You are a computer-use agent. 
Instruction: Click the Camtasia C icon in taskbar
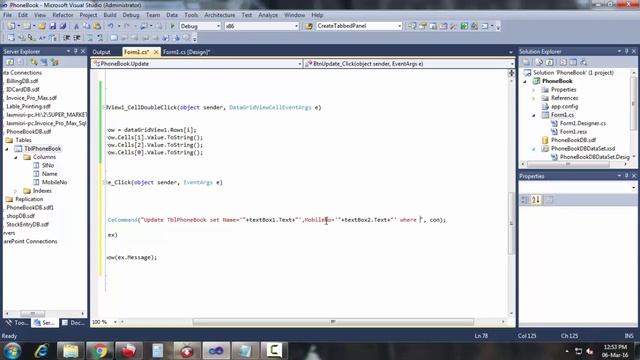274,351
